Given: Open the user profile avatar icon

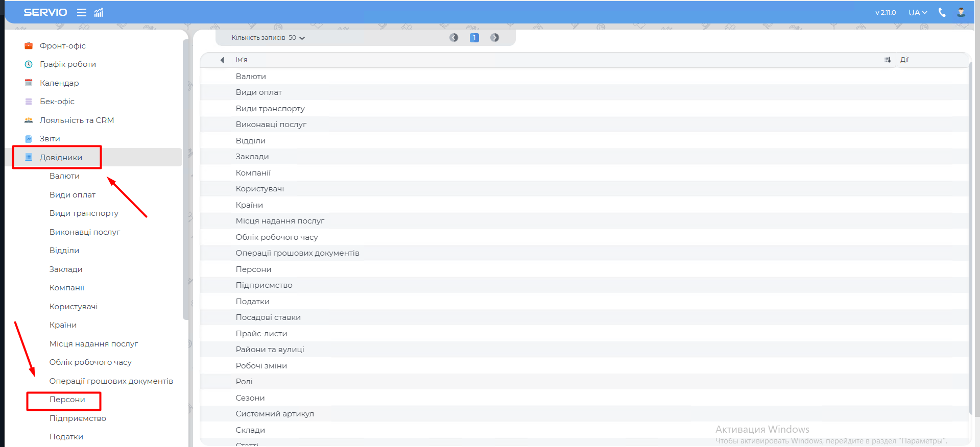Looking at the screenshot, I should pos(961,13).
